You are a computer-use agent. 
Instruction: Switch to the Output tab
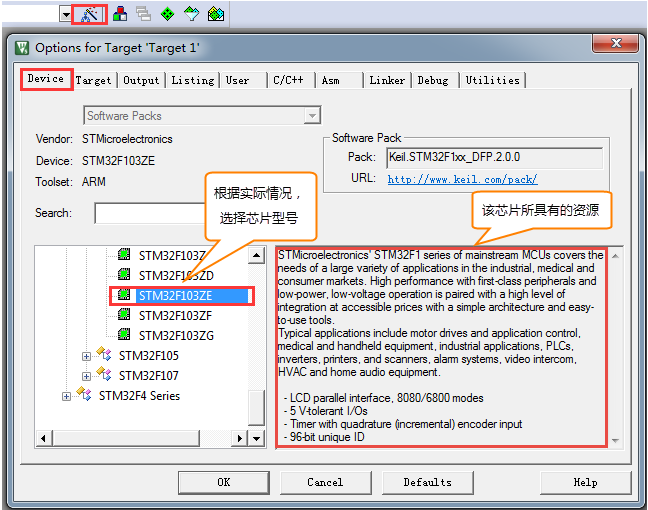coord(141,80)
